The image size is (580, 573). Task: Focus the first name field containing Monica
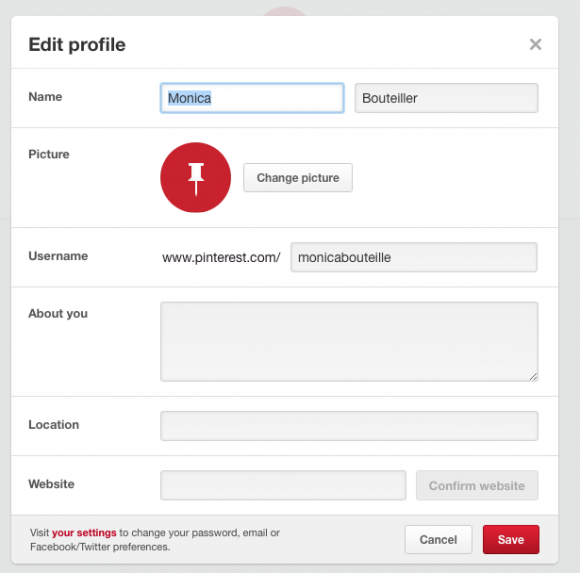(x=252, y=98)
